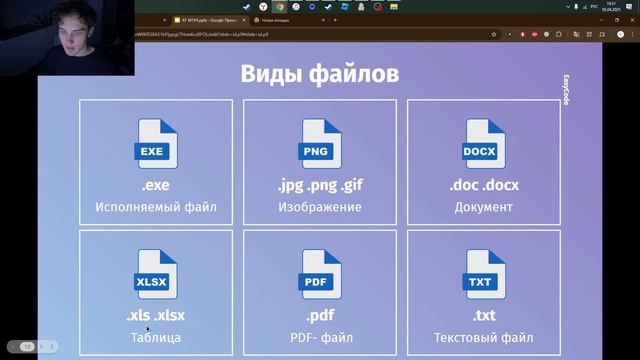Click the Исполняемый файл caption

pos(156,207)
